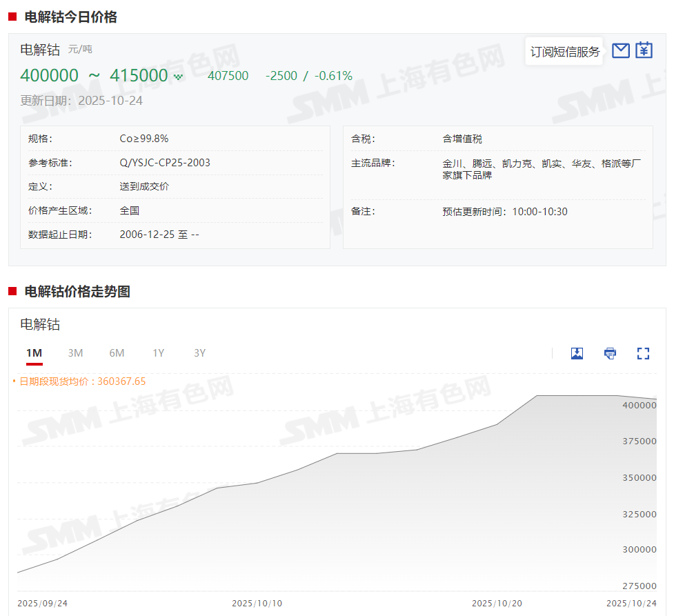The height and width of the screenshot is (616, 674).
Task: Click the red square beside 电解钴今日价格
Action: pos(12,17)
